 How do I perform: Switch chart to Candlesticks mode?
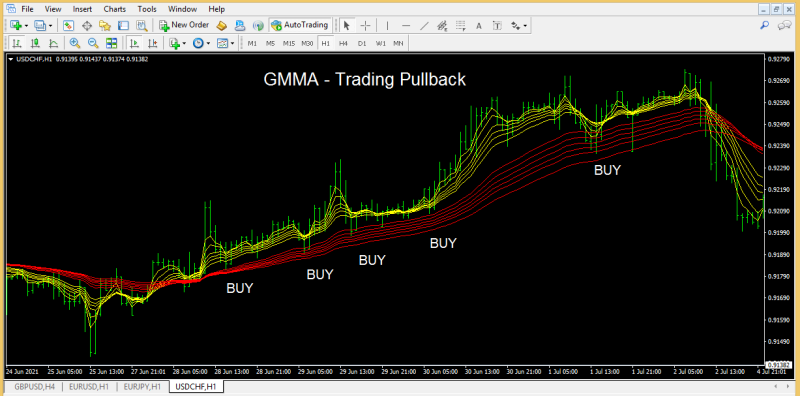(35, 43)
